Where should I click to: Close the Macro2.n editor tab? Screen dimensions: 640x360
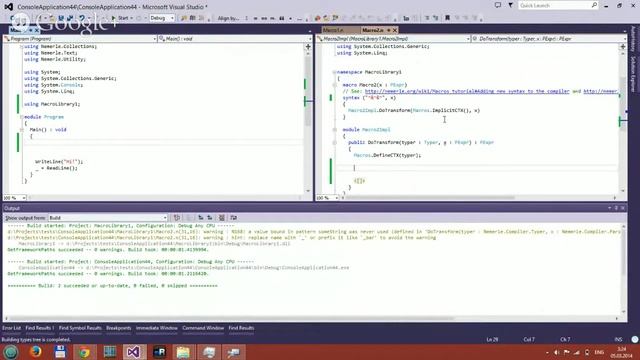pyautogui.click(x=395, y=30)
